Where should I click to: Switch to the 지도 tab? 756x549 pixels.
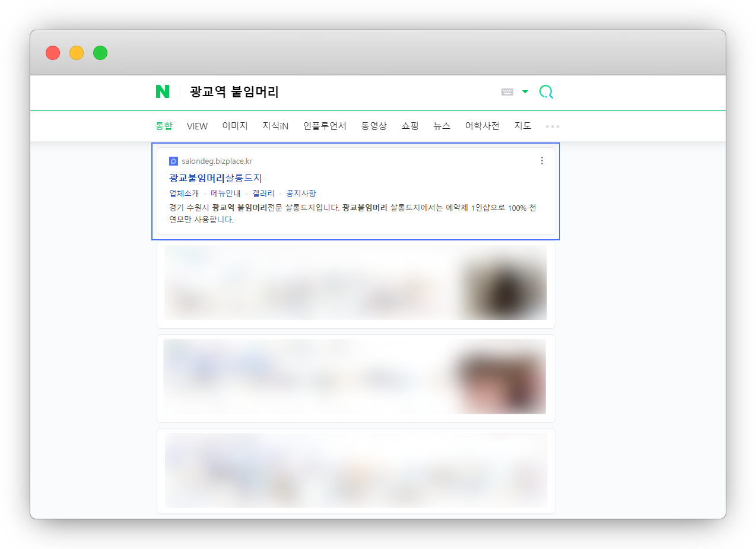click(523, 126)
